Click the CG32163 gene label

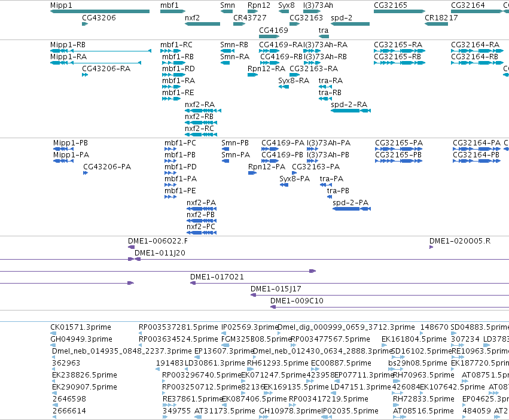[x=306, y=17]
